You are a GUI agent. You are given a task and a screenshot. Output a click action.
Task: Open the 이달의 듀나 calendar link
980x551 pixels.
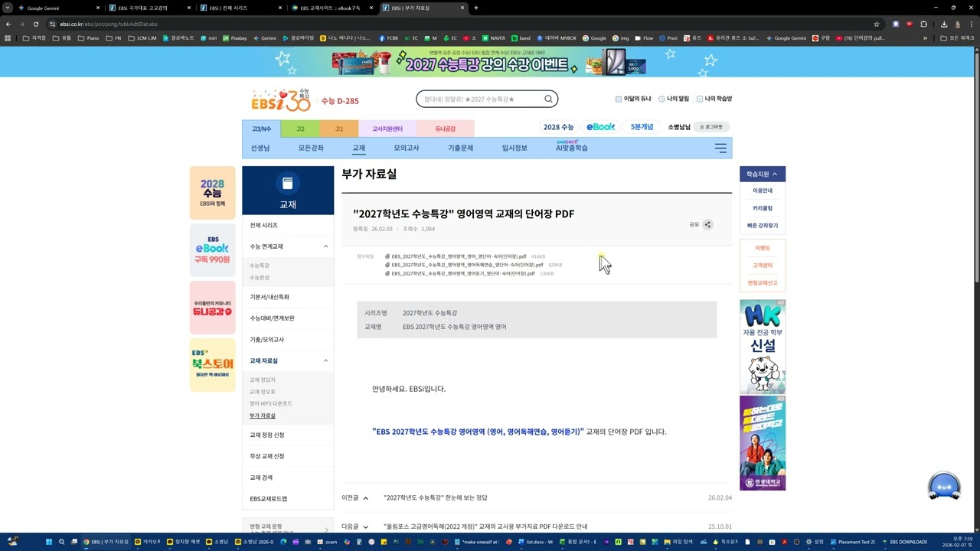633,99
